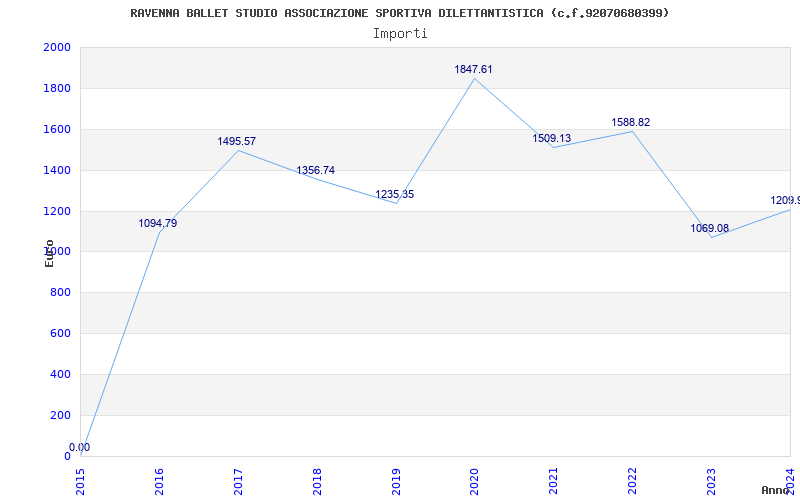Click the 1235.35 value for 2019

(x=394, y=194)
